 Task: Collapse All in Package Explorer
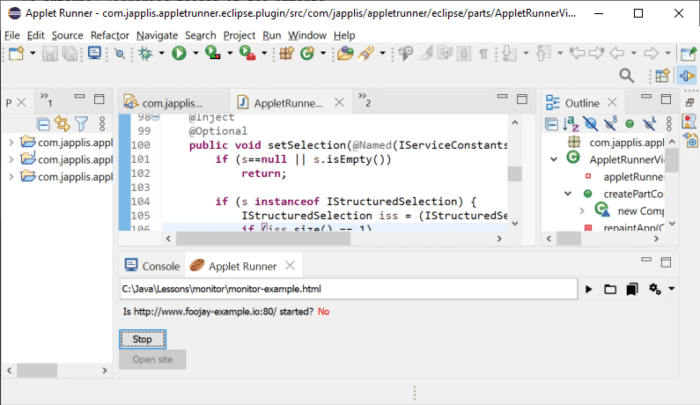coord(43,124)
